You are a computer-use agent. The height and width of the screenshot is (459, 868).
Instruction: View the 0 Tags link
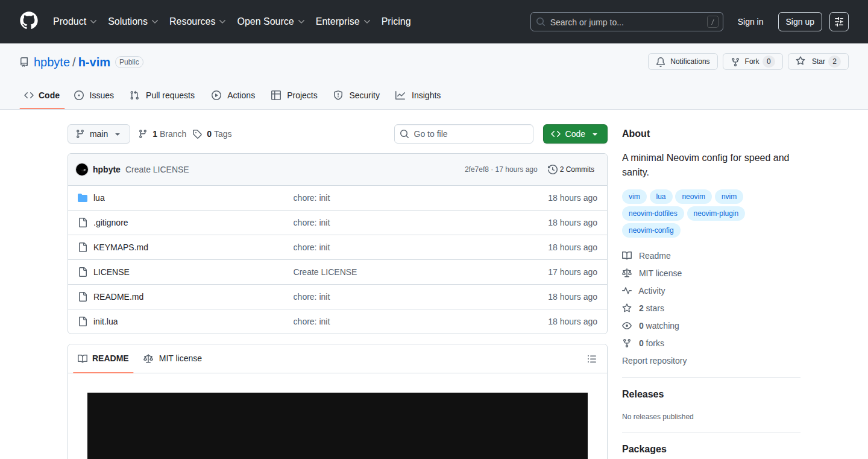pyautogui.click(x=212, y=134)
